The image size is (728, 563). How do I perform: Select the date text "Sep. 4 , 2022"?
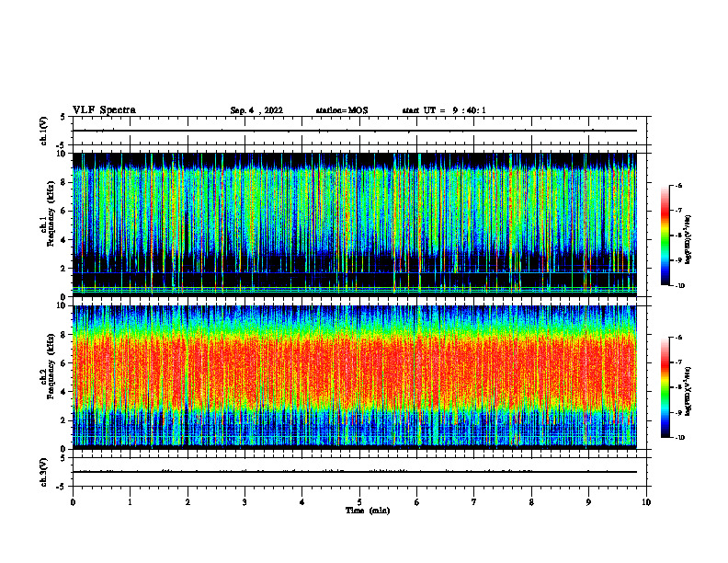pyautogui.click(x=256, y=110)
